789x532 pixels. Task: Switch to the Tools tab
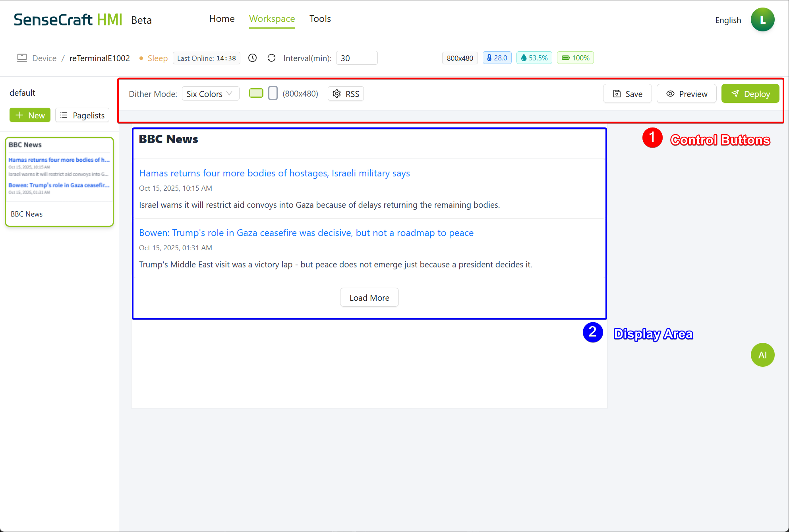(x=320, y=19)
